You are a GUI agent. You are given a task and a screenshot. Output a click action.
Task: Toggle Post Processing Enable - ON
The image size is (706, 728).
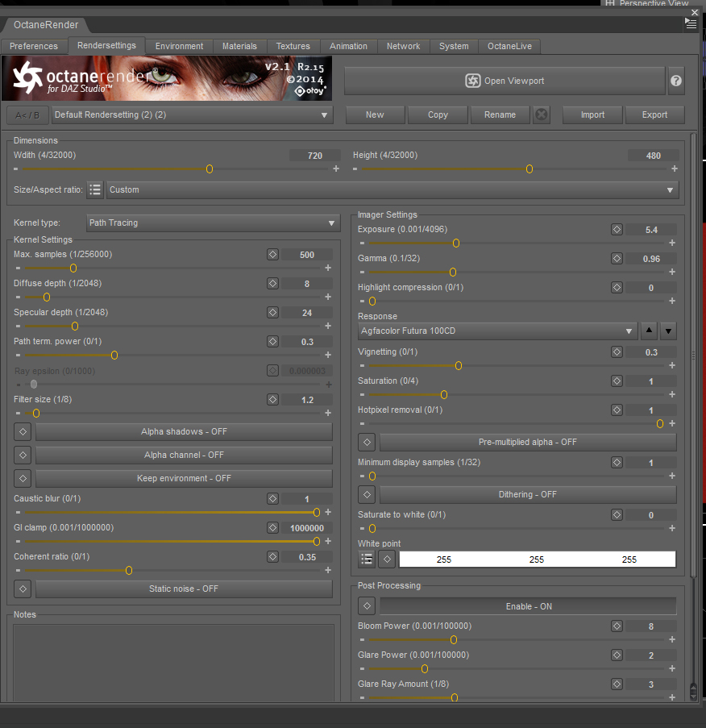pos(528,606)
